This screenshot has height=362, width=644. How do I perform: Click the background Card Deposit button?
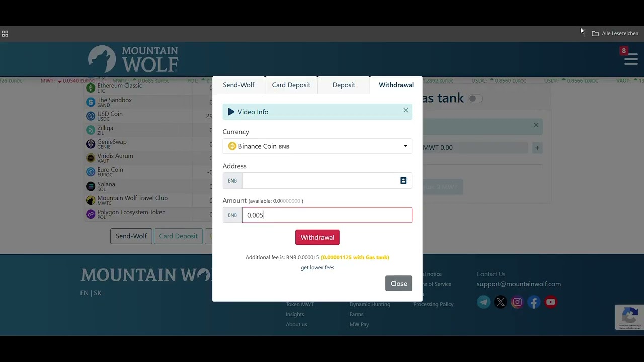[x=179, y=236]
